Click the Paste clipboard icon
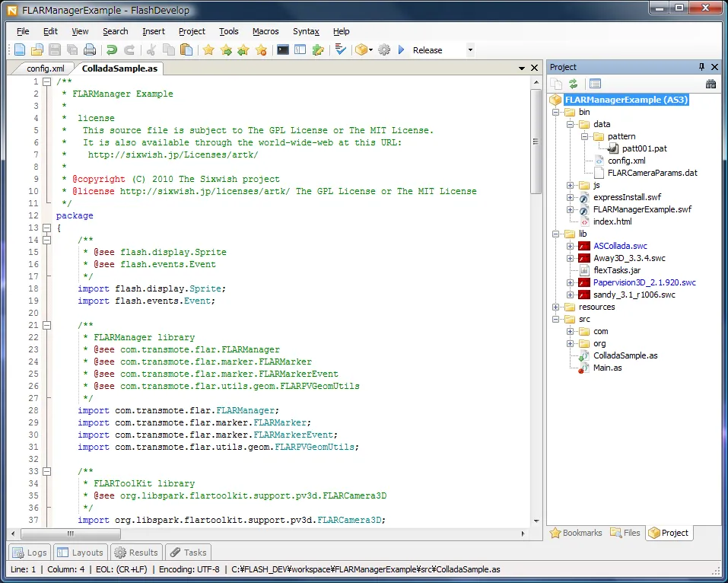This screenshot has height=583, width=728. pyautogui.click(x=186, y=49)
